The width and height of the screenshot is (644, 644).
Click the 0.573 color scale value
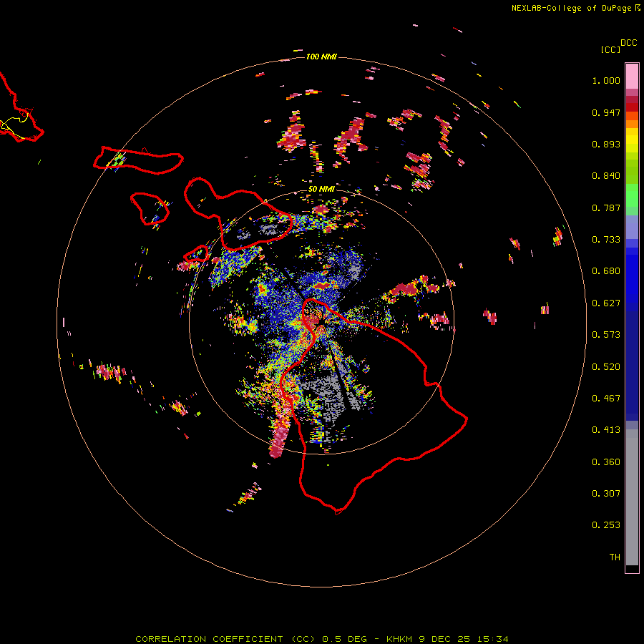click(606, 335)
